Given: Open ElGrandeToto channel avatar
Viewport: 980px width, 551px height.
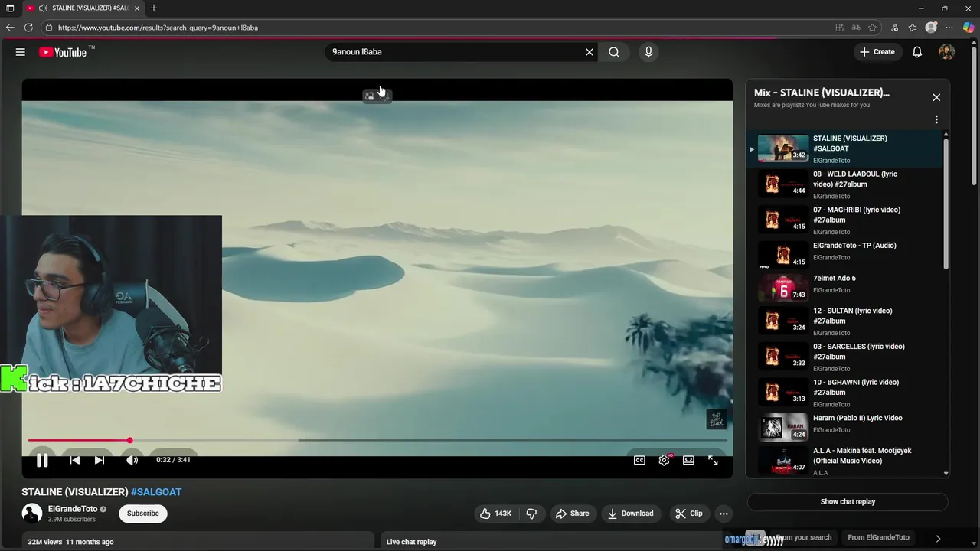Looking at the screenshot, I should coord(32,514).
